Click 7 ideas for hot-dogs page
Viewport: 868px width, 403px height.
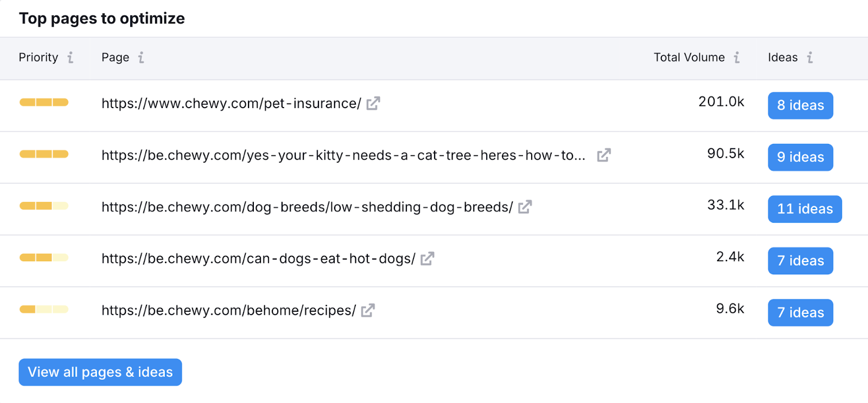(x=800, y=261)
